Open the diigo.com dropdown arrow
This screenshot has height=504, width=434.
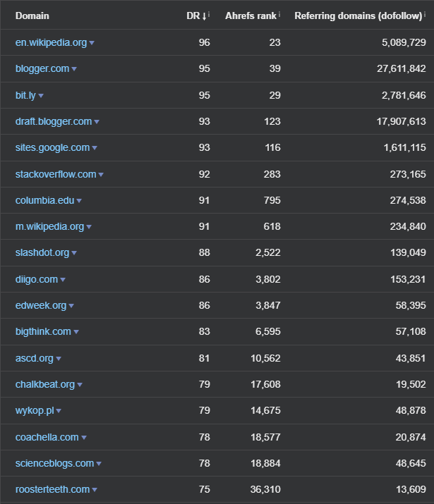[x=63, y=280]
